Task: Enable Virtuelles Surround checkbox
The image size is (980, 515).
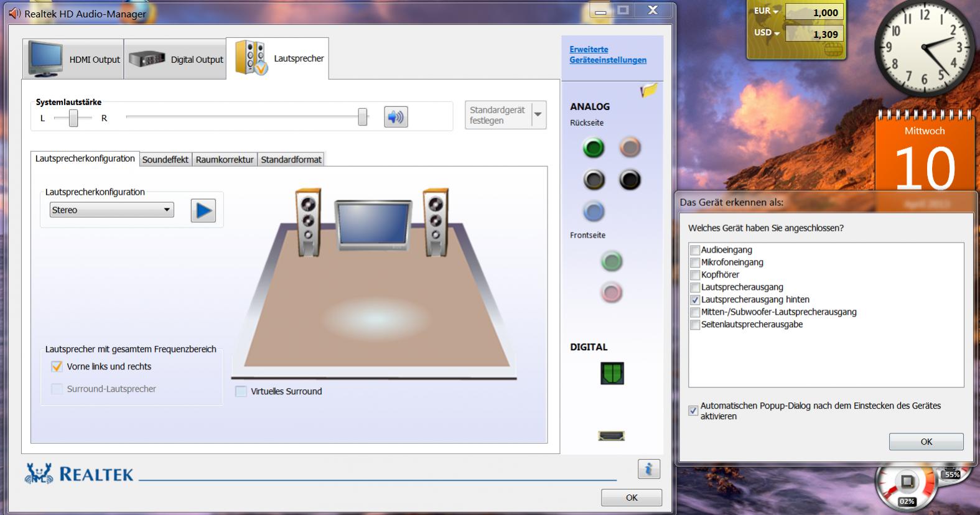Action: click(241, 391)
